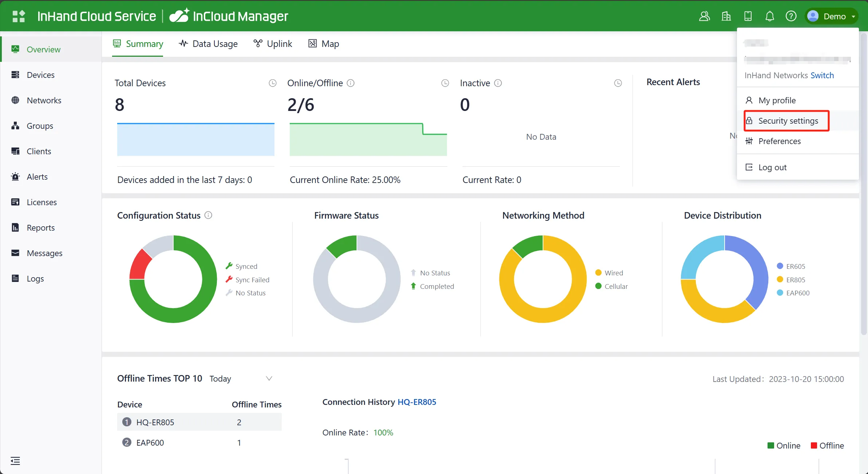Show info tooltip for Online/Offline
This screenshot has height=474, width=868.
click(350, 83)
